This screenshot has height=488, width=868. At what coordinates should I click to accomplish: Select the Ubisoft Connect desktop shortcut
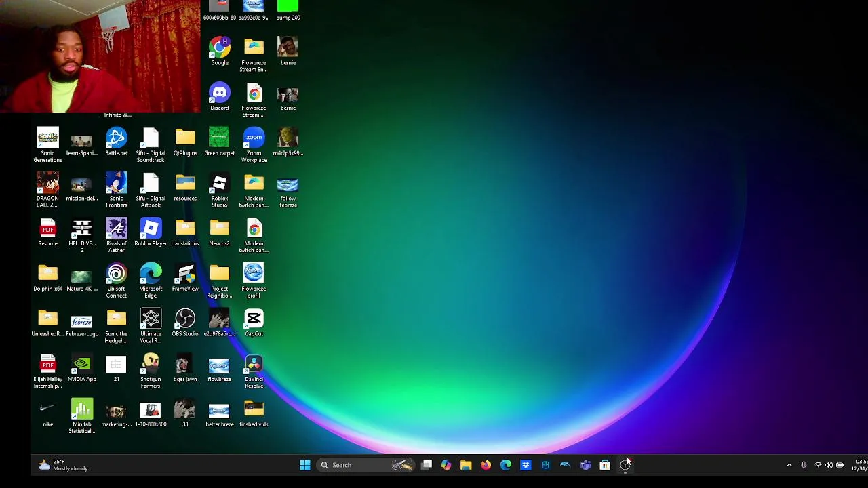(x=116, y=281)
